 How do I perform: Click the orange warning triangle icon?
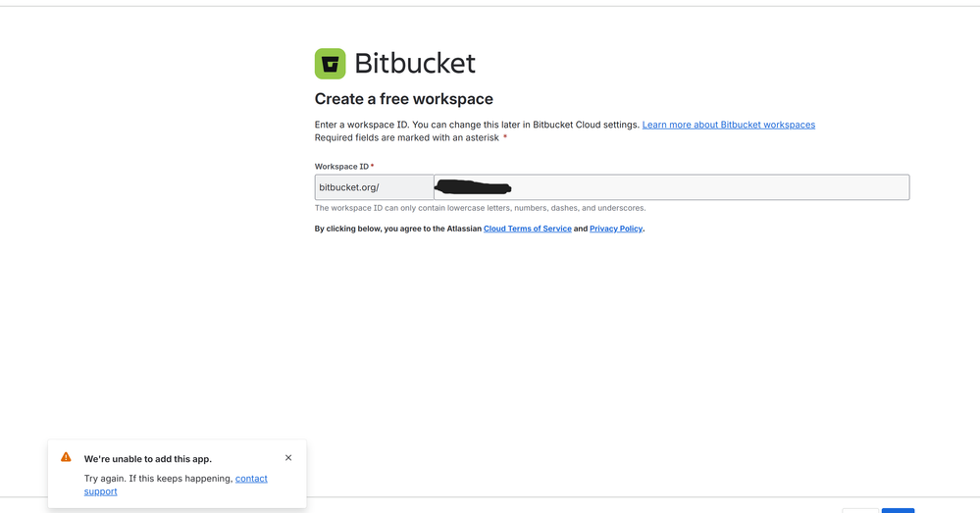tap(66, 457)
